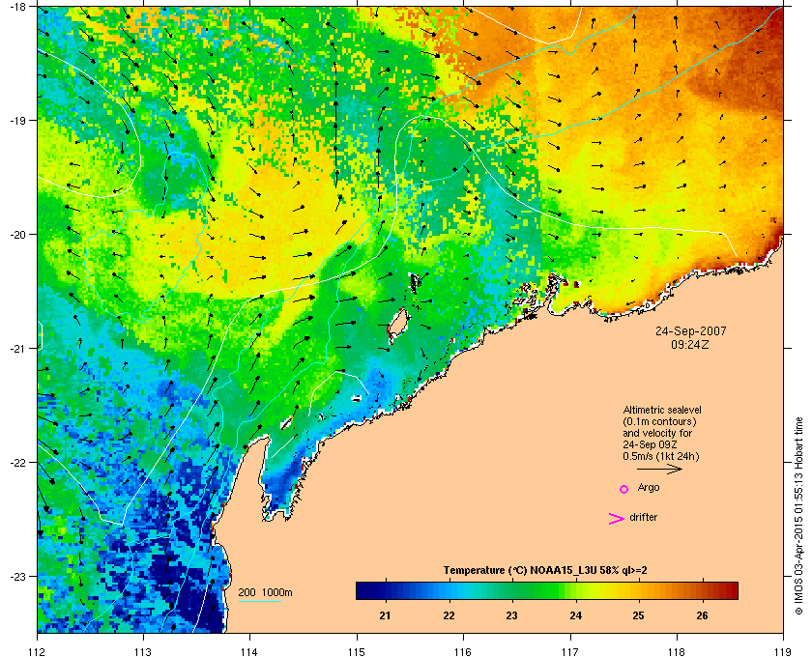This screenshot has height=657, width=812.
Task: Click the 'and velocity for' legend line
Action: (657, 434)
